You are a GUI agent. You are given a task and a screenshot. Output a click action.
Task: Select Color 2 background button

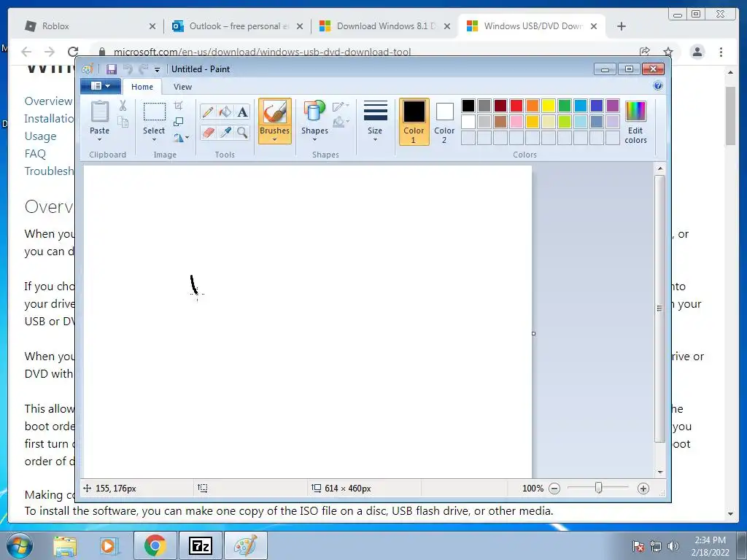(x=444, y=122)
